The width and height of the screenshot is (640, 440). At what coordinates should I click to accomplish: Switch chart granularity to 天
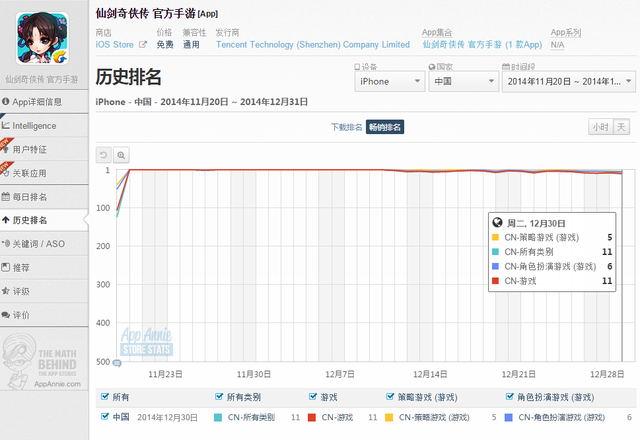[621, 127]
